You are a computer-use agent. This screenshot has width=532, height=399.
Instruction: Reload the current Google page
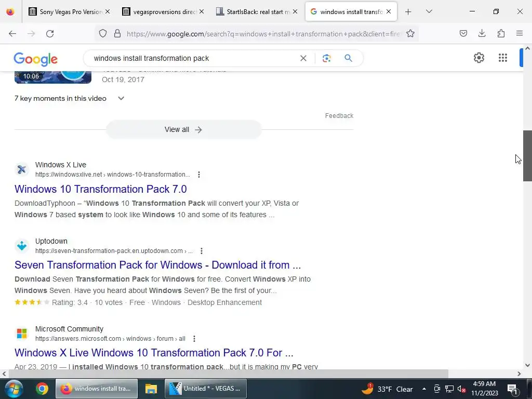(x=50, y=34)
